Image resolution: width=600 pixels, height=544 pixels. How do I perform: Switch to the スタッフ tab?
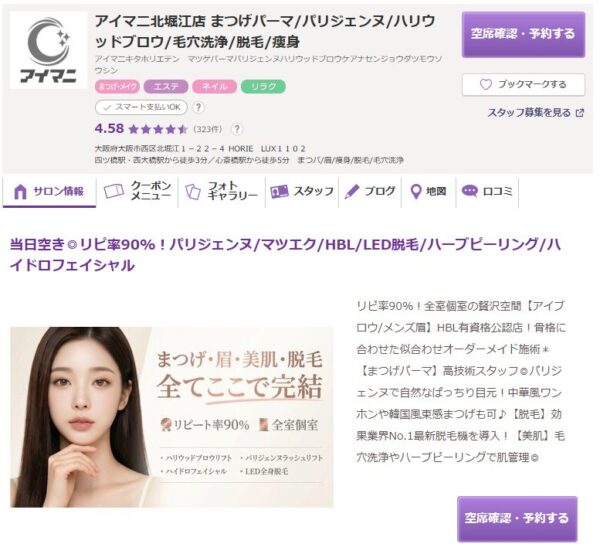click(x=302, y=191)
